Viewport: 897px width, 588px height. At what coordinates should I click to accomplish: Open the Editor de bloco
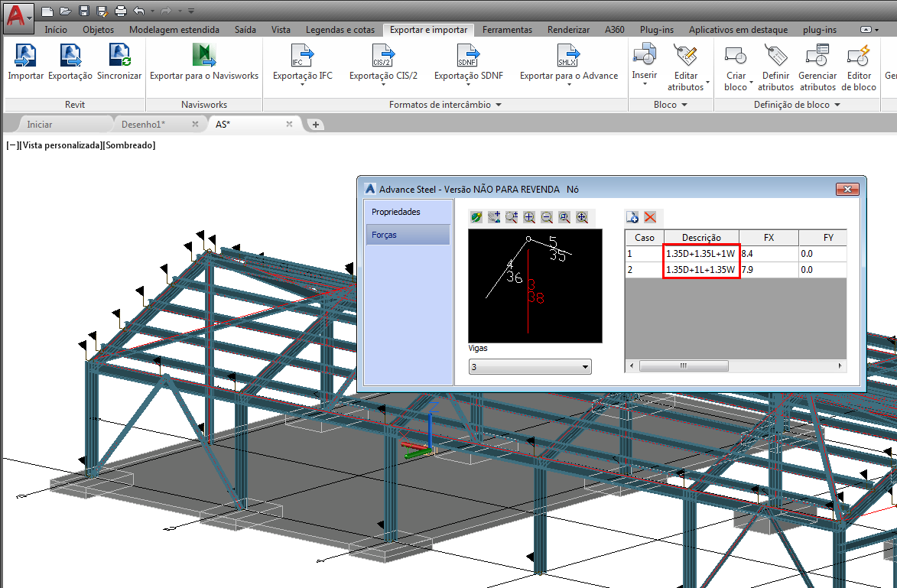tap(859, 56)
